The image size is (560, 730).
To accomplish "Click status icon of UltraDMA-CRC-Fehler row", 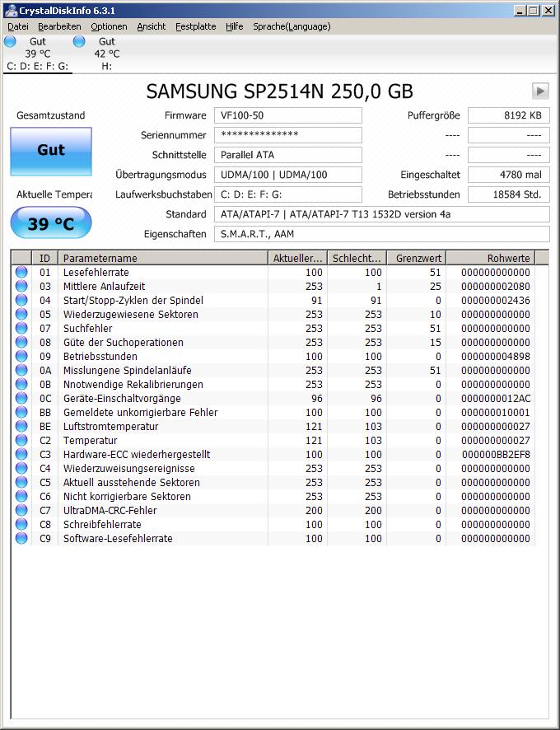I will (x=21, y=510).
